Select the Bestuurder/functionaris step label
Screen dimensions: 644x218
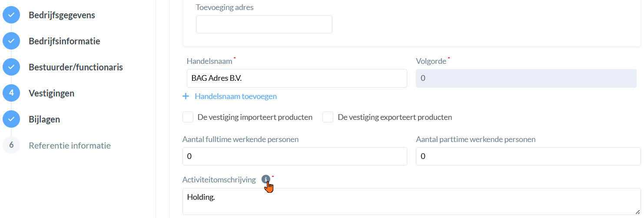click(76, 67)
